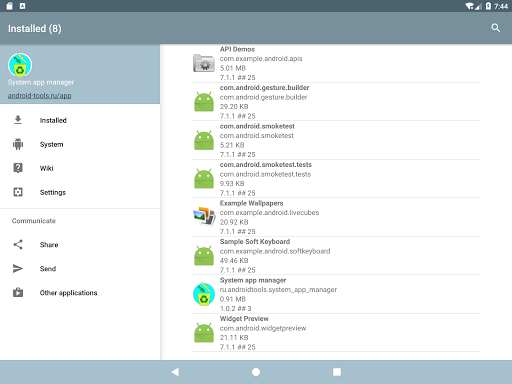Click the Wi-Fi status bar icon

coord(470,6)
